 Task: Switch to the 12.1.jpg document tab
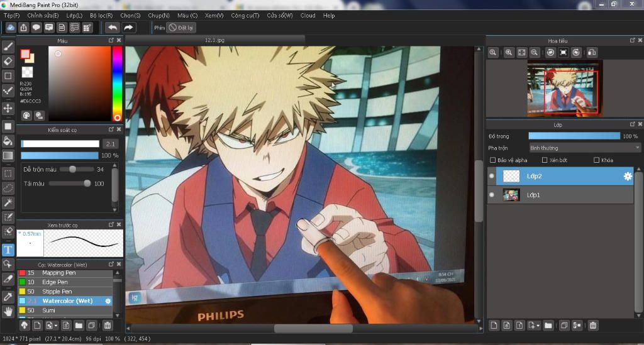(215, 40)
